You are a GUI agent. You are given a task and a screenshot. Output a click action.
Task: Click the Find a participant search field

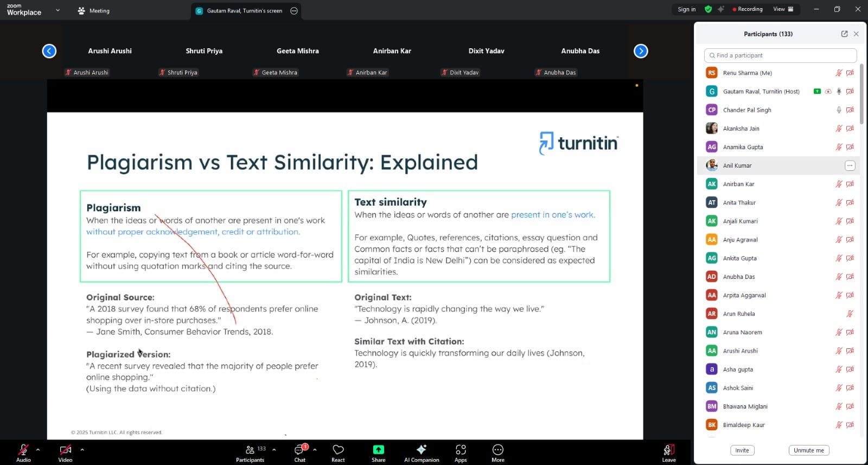click(780, 55)
